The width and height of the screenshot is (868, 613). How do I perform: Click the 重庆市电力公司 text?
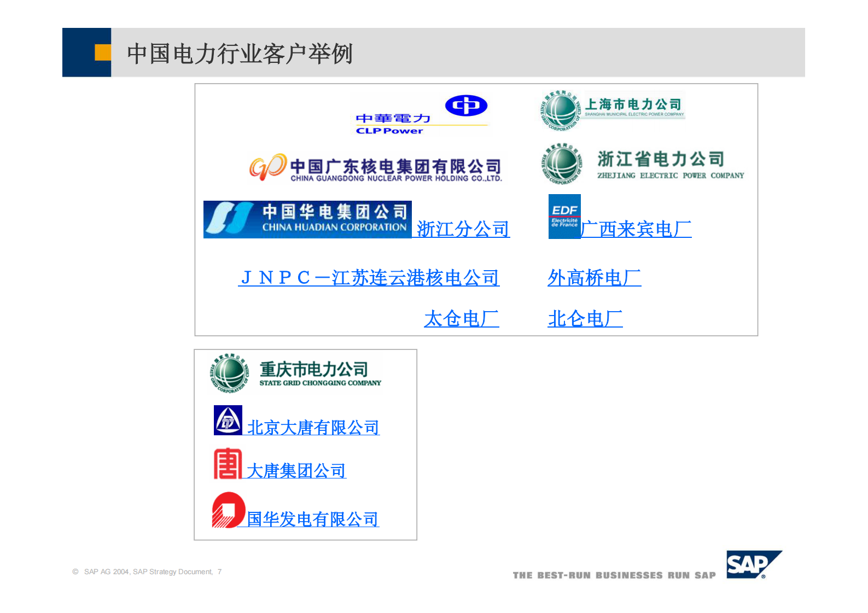pos(314,369)
